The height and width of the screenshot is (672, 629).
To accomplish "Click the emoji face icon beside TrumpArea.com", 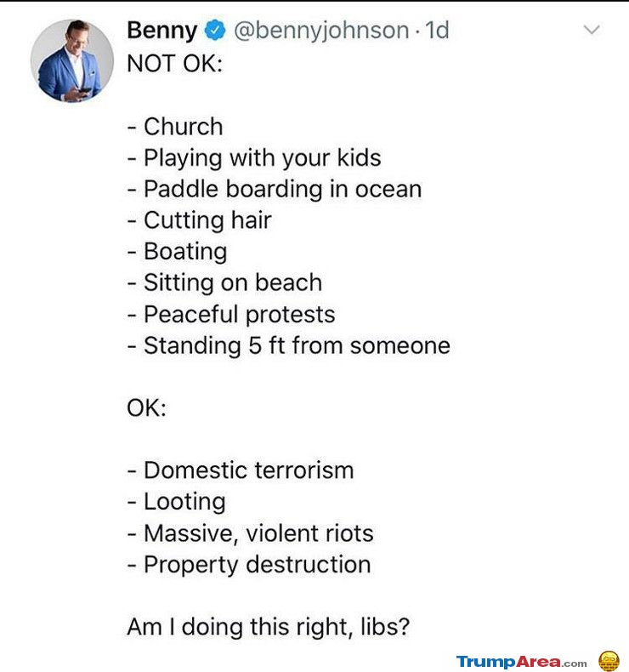I will pyautogui.click(x=609, y=660).
